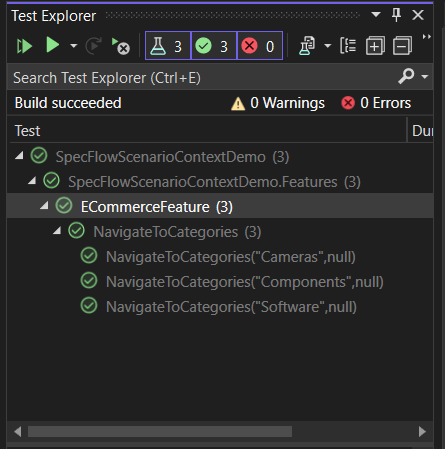Image resolution: width=445 pixels, height=449 pixels.
Task: Toggle auto-hide pin for Test Explorer
Action: point(396,15)
